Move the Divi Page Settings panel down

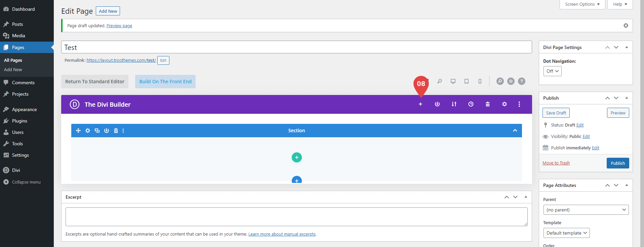616,47
